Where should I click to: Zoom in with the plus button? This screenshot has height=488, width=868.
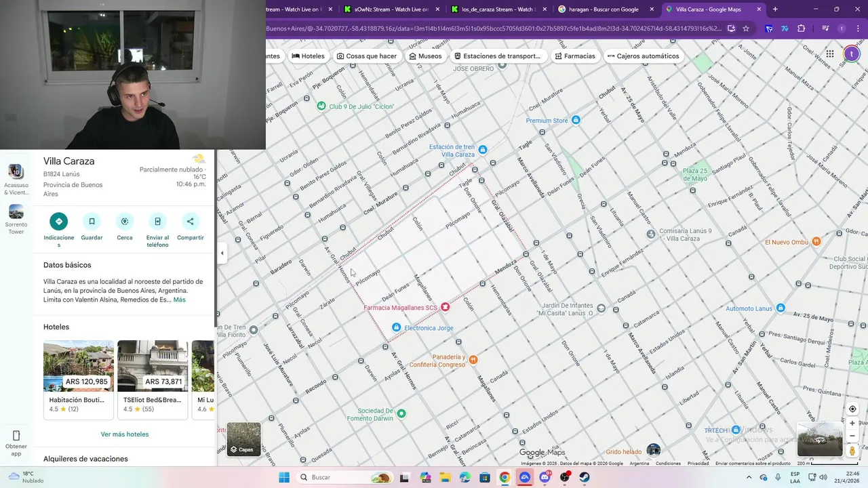[x=852, y=423]
